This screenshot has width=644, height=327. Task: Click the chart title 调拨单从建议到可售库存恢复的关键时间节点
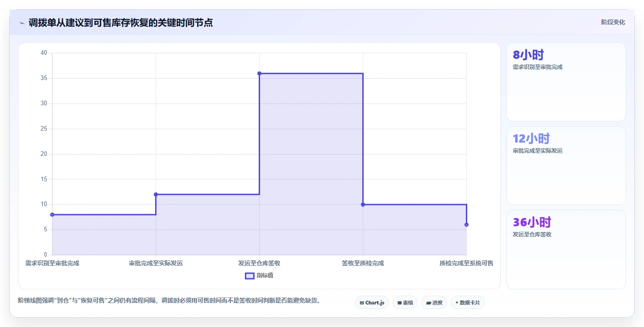pyautogui.click(x=121, y=23)
